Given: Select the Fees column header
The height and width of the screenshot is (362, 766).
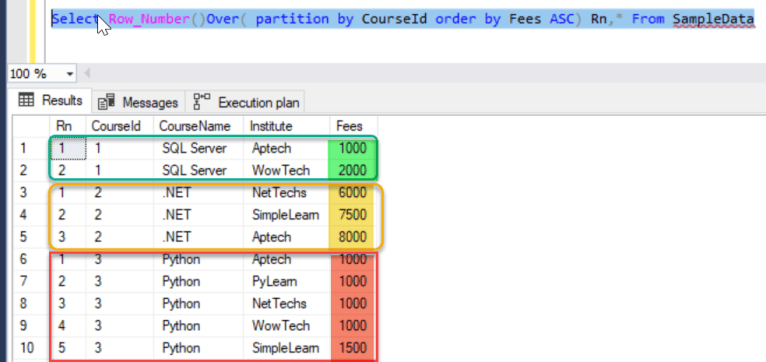Looking at the screenshot, I should pyautogui.click(x=353, y=127).
